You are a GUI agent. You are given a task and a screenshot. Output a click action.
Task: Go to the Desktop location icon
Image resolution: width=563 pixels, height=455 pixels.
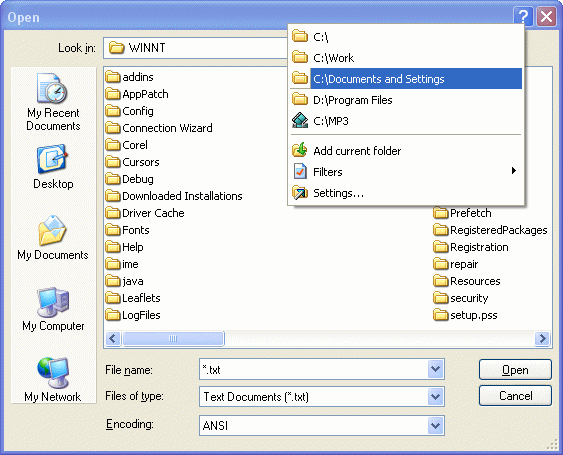pyautogui.click(x=52, y=160)
